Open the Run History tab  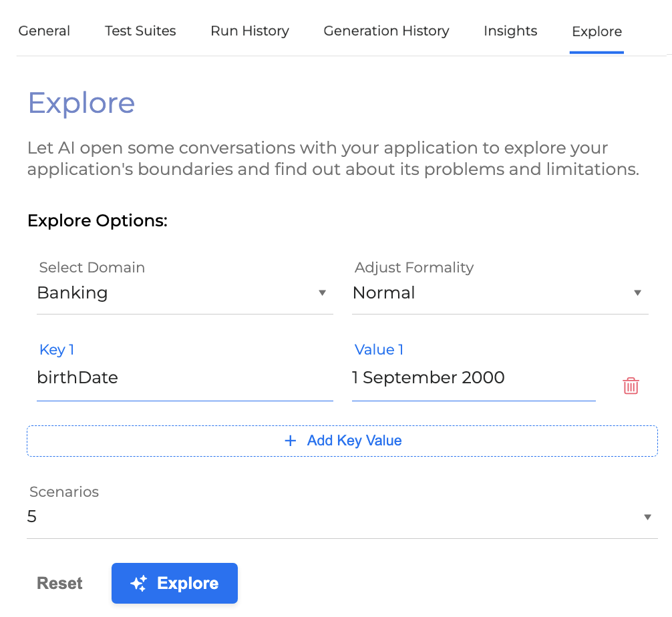tap(249, 31)
